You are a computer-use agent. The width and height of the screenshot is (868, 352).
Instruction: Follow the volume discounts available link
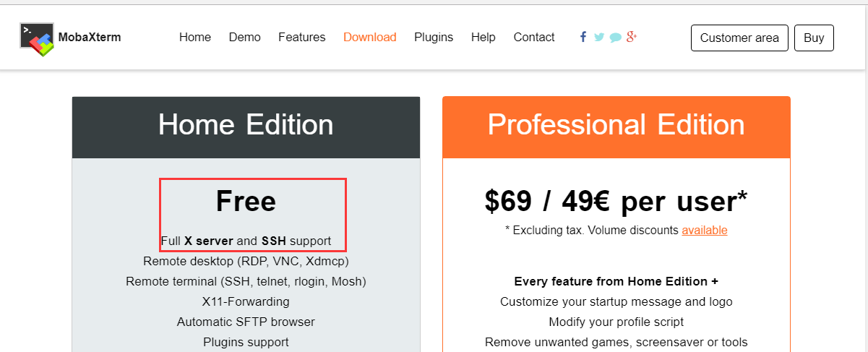(705, 230)
